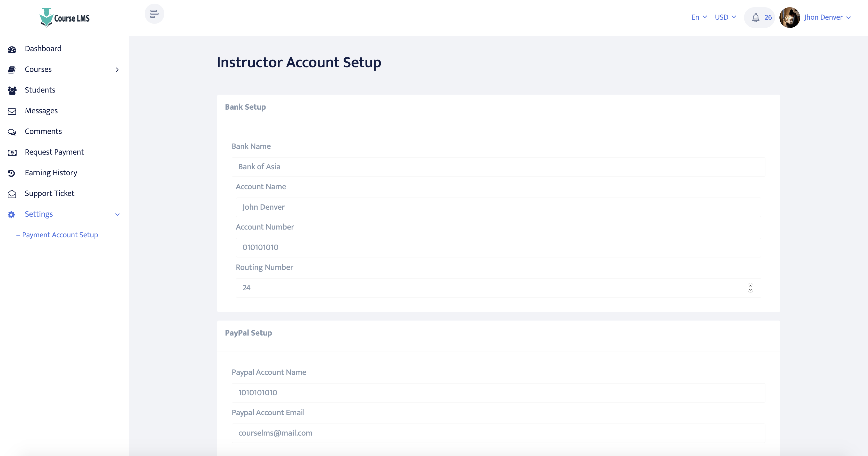Click the Students group icon
Screen dimensions: 868x456
12,90
